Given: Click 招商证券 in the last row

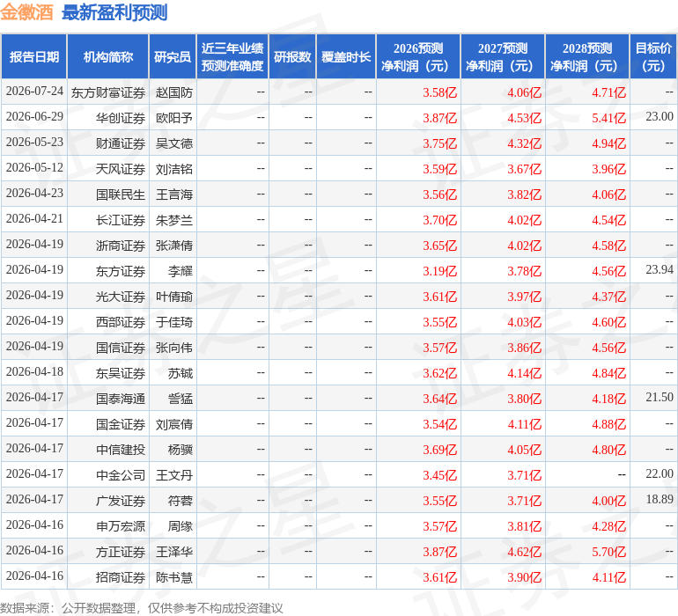Looking at the screenshot, I should pyautogui.click(x=121, y=577).
